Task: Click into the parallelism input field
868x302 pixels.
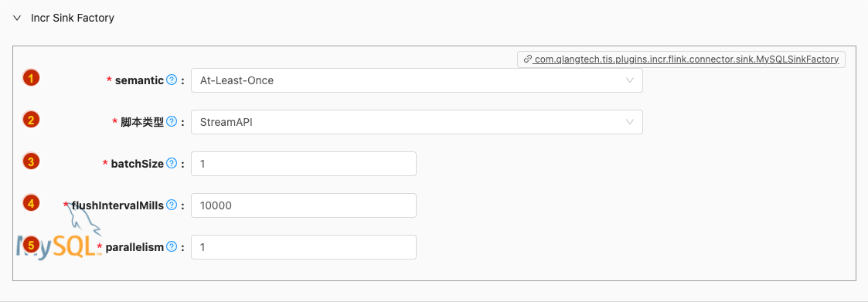Action: [x=303, y=247]
